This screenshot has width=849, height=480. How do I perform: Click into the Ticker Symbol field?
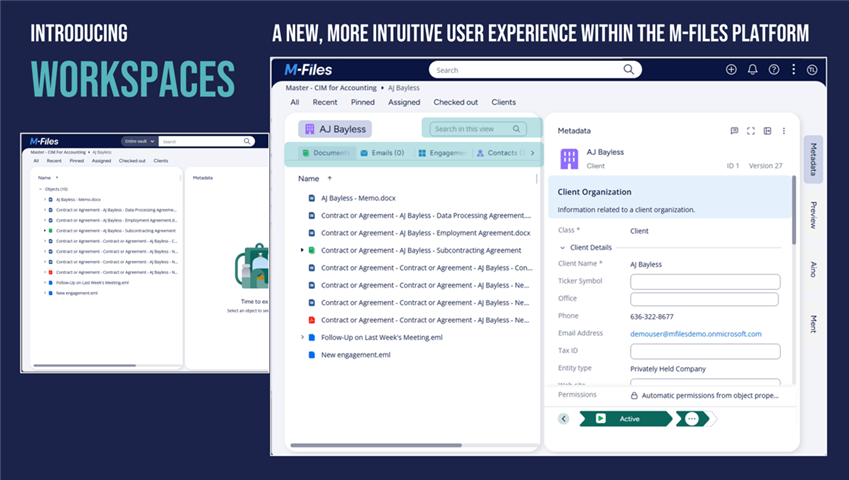click(x=705, y=281)
